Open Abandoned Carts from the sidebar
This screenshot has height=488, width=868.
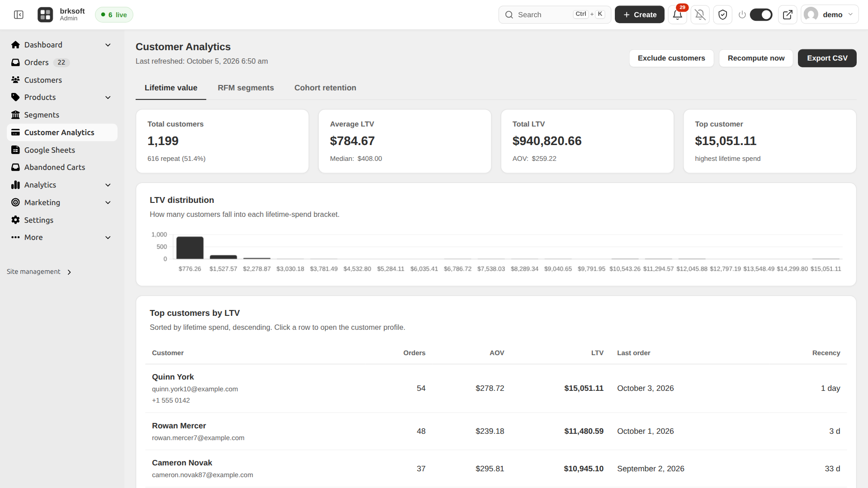[x=62, y=167]
